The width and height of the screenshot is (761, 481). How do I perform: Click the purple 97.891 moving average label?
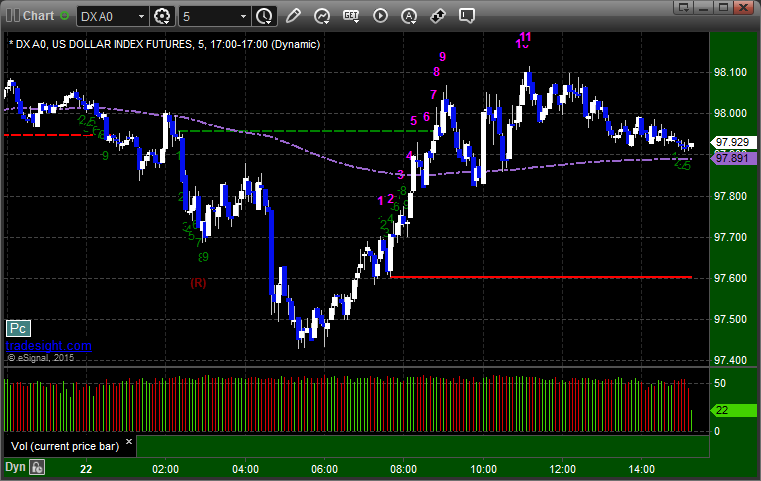[x=733, y=158]
